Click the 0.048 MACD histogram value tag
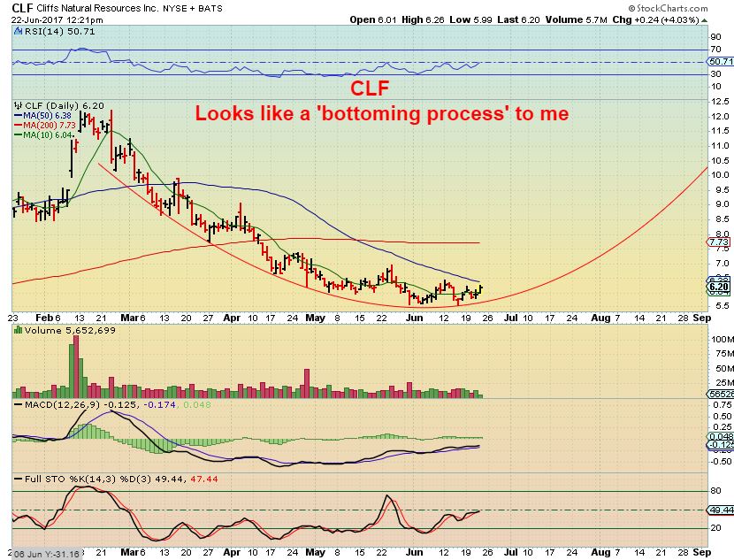This screenshot has width=734, height=560. click(721, 436)
